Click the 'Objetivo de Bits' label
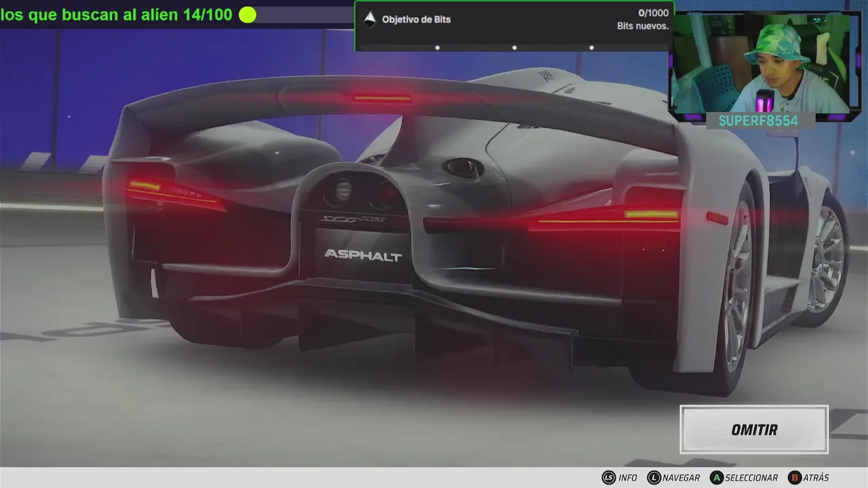 tap(416, 20)
